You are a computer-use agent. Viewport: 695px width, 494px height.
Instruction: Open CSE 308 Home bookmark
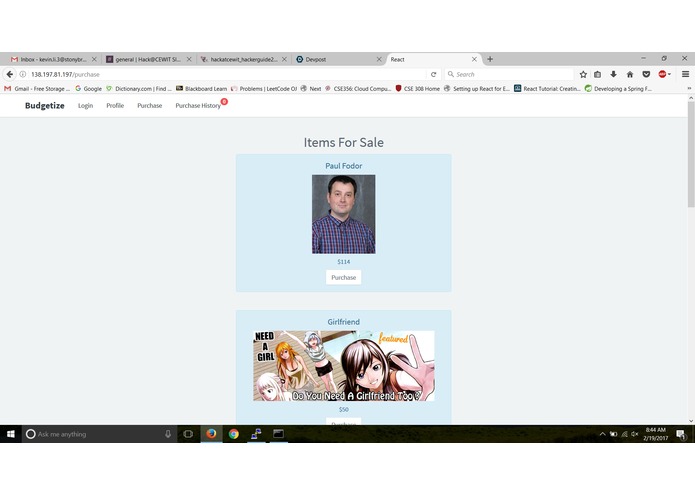point(418,89)
